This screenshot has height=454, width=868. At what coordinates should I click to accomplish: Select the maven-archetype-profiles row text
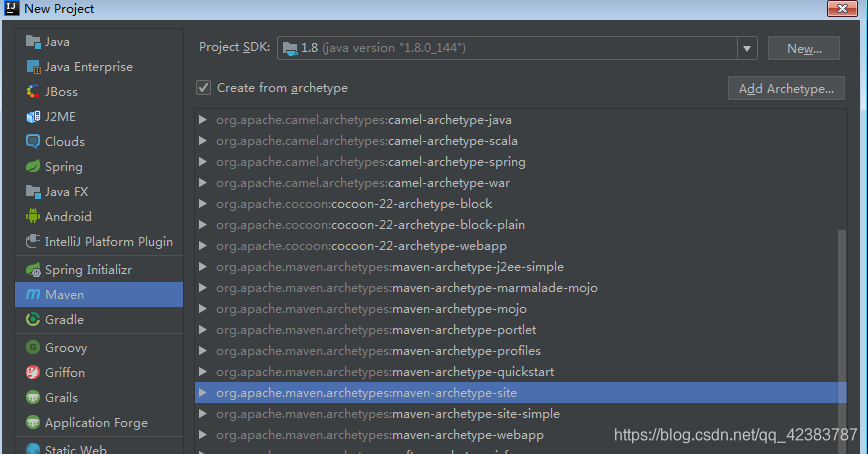pos(379,351)
